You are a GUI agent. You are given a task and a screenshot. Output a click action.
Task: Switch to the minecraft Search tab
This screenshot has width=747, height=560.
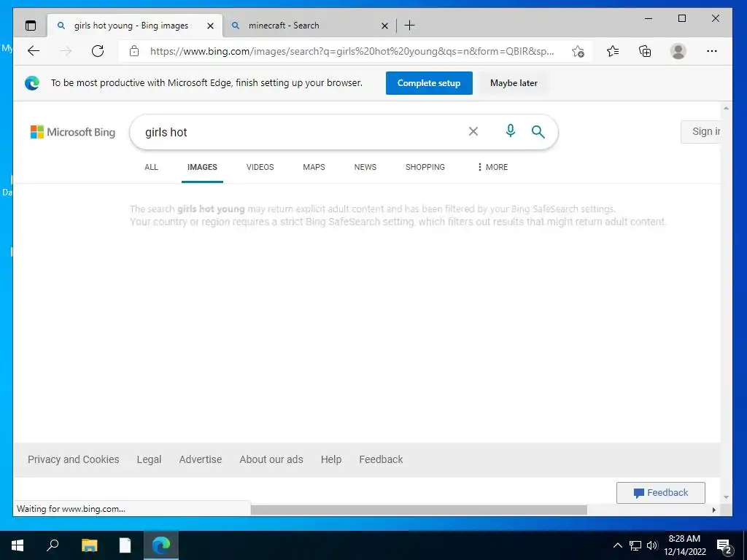pos(309,26)
